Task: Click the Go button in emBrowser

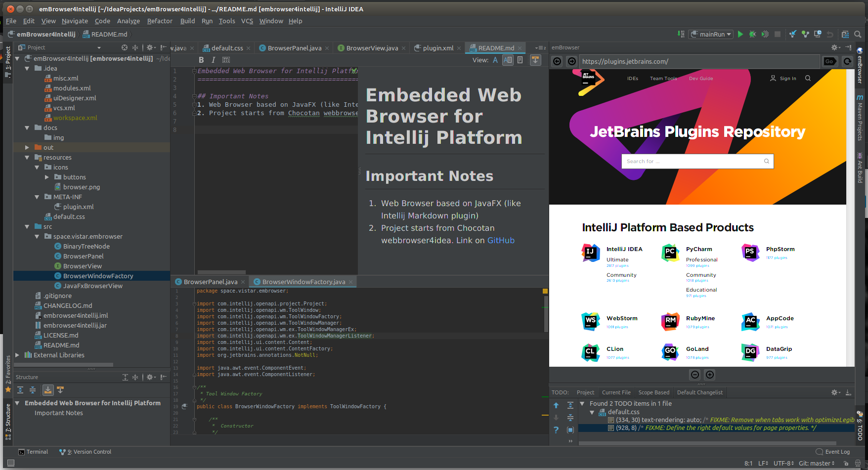Action: click(x=830, y=61)
